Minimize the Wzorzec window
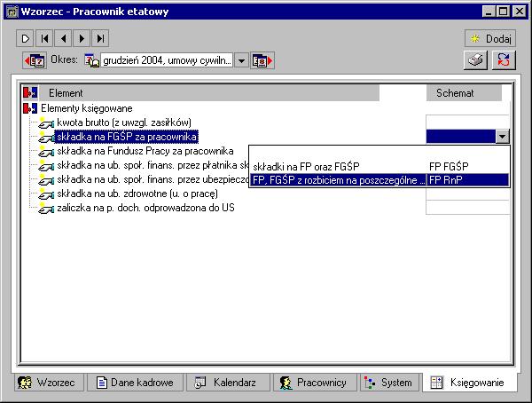The height and width of the screenshot is (403, 532). point(489,12)
